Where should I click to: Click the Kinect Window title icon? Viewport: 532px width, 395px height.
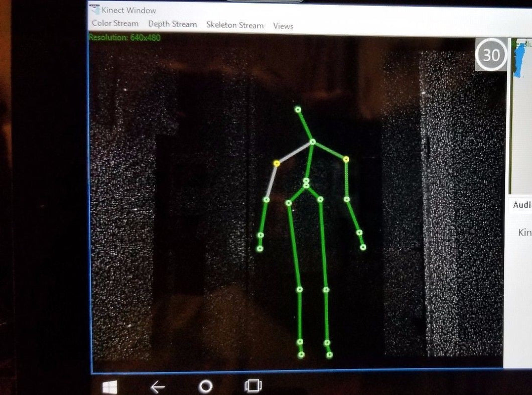(95, 9)
